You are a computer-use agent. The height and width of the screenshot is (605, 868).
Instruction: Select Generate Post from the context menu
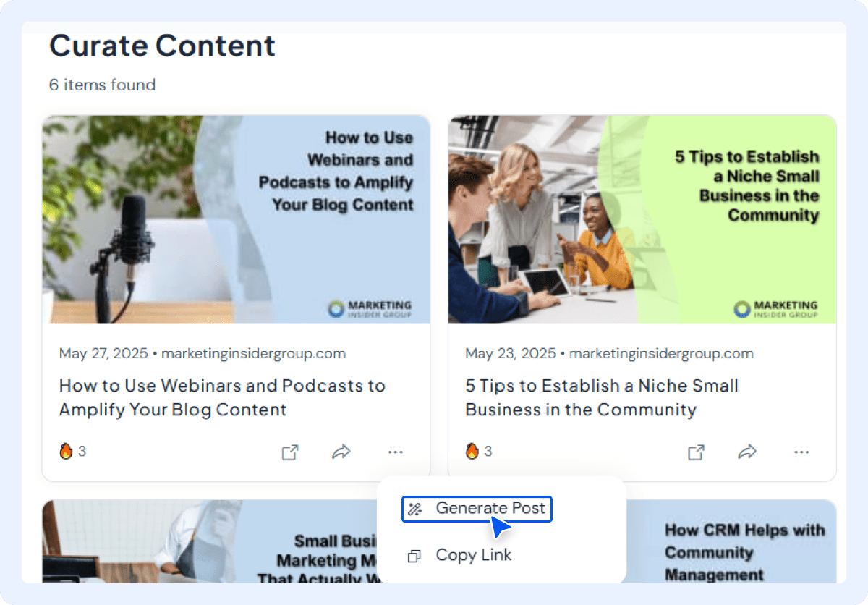click(x=490, y=508)
